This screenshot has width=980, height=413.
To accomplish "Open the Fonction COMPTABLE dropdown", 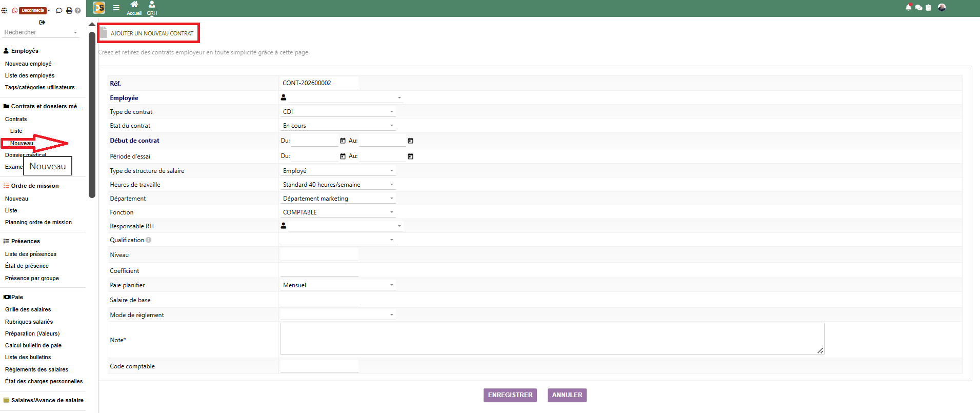I will click(x=338, y=212).
